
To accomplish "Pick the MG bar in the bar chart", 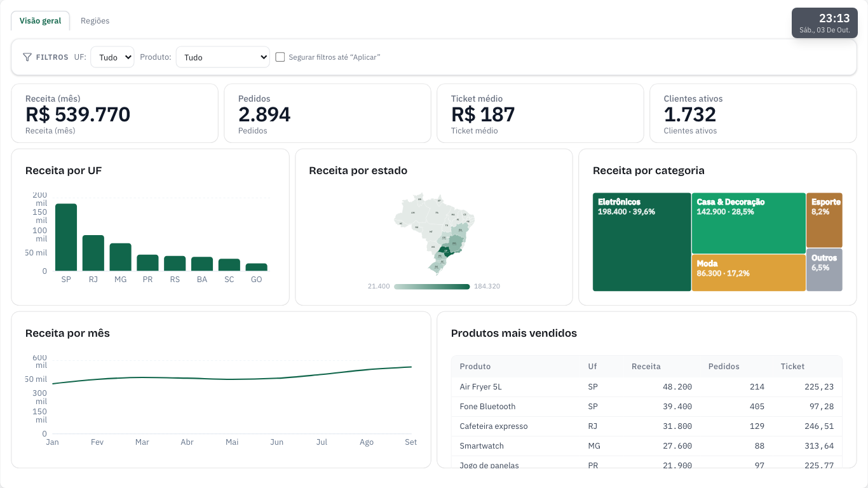I will (x=121, y=257).
